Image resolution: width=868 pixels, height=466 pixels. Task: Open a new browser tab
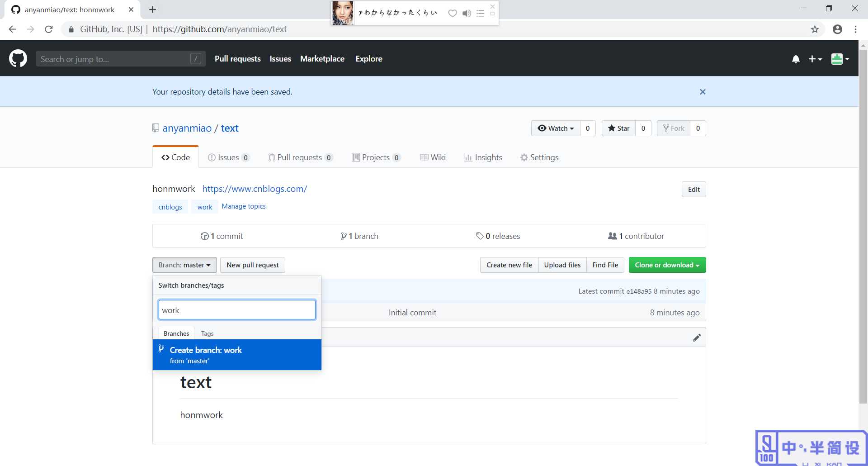tap(152, 10)
